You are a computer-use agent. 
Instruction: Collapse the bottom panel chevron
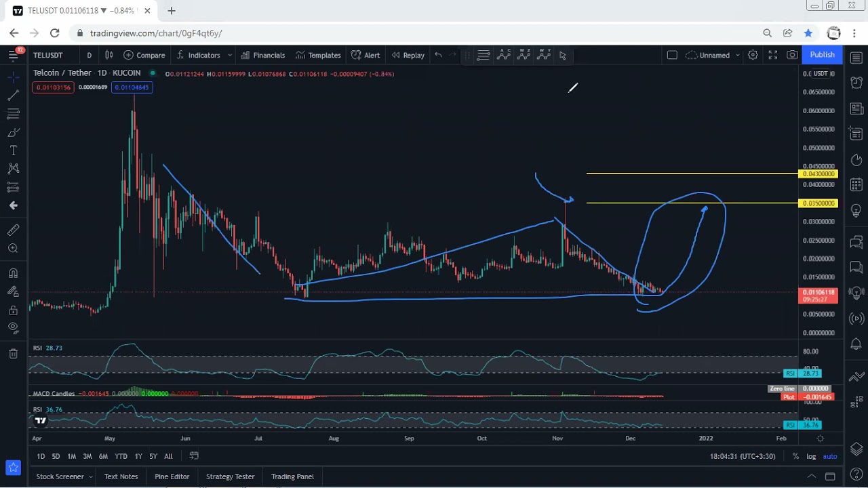click(811, 476)
